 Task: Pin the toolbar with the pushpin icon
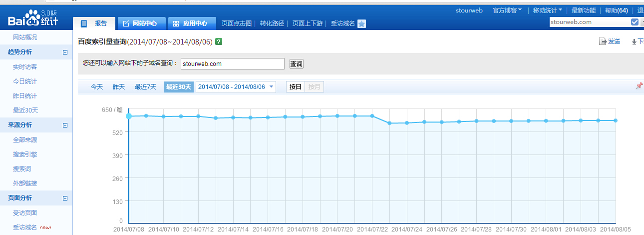(639, 86)
